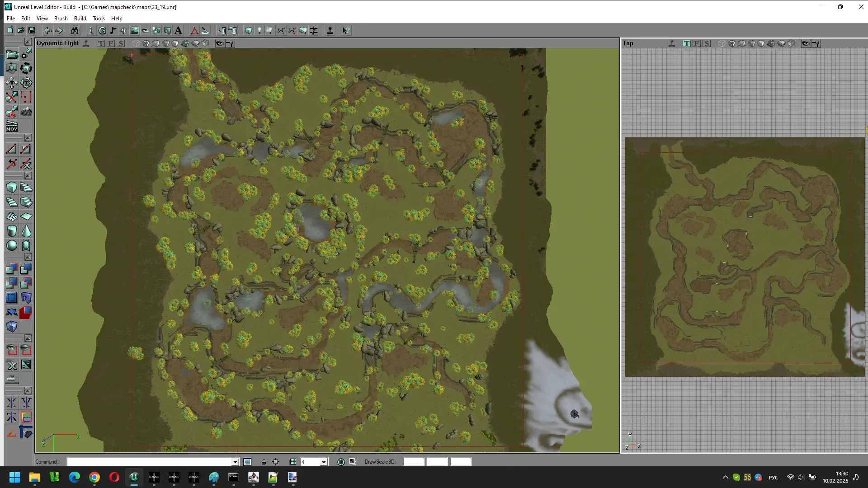This screenshot has height=488, width=868.
Task: Click the Show selected actors only eye icon
Action: [12, 350]
